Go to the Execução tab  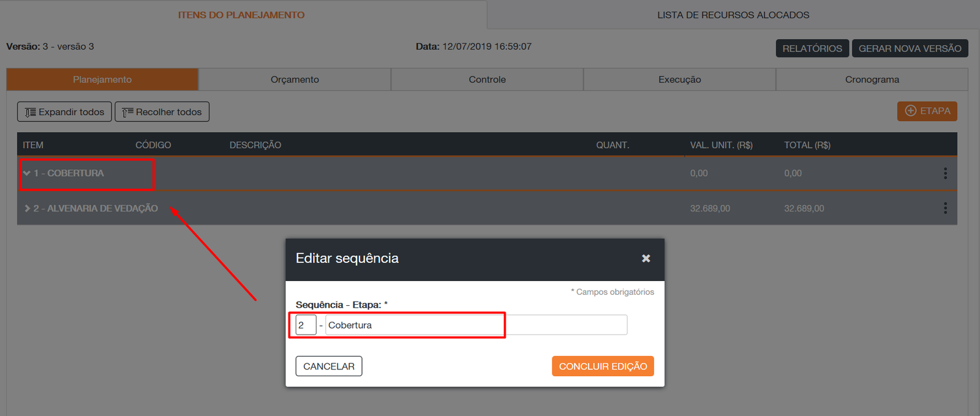(679, 80)
